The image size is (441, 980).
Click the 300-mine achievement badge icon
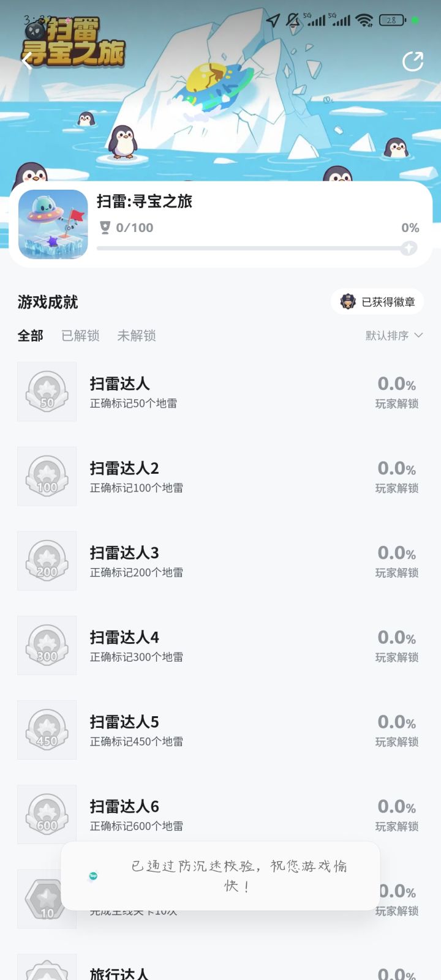47,645
